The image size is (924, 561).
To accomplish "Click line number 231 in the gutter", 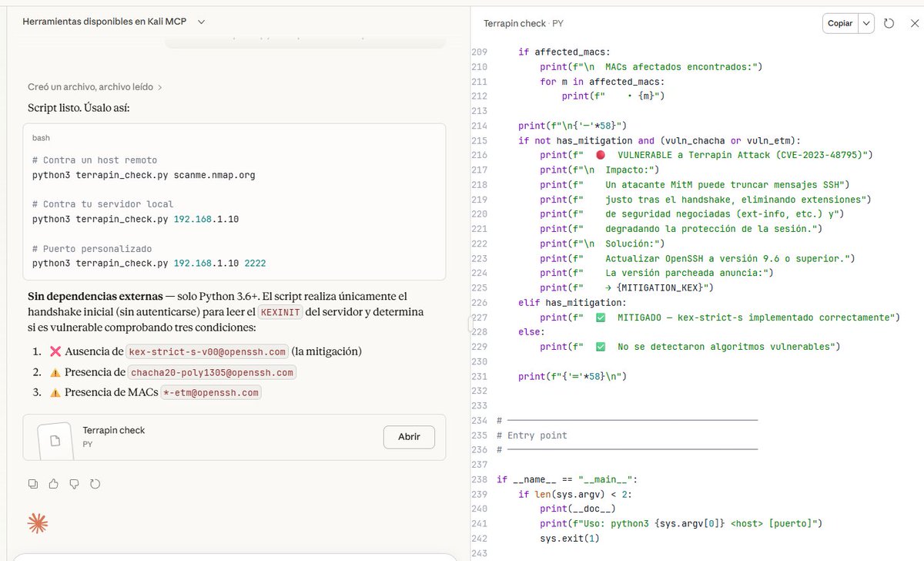I will point(478,376).
